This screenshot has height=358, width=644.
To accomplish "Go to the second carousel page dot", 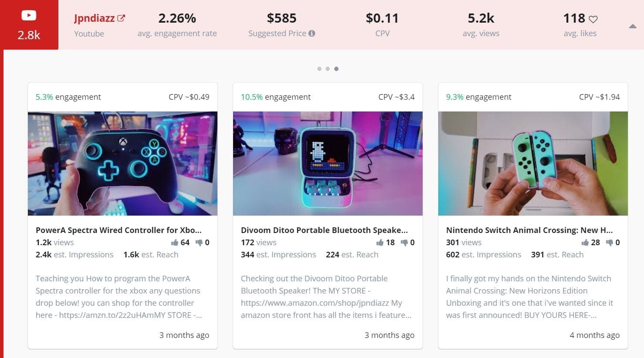I will click(328, 69).
